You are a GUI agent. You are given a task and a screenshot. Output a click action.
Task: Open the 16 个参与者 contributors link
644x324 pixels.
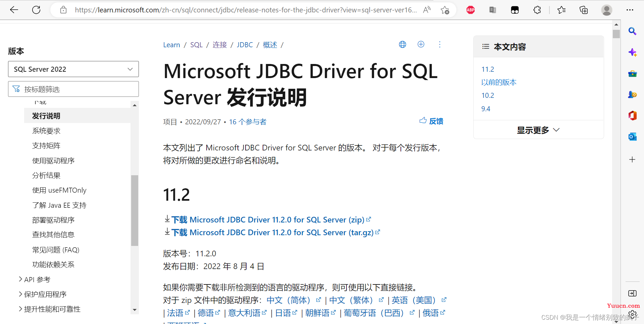click(248, 122)
